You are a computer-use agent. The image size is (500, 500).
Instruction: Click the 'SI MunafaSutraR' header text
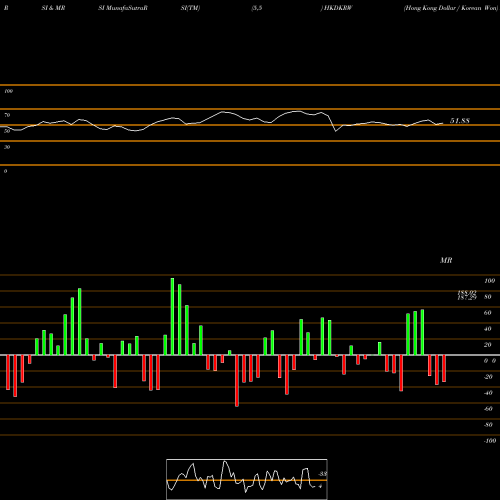coord(123,8)
